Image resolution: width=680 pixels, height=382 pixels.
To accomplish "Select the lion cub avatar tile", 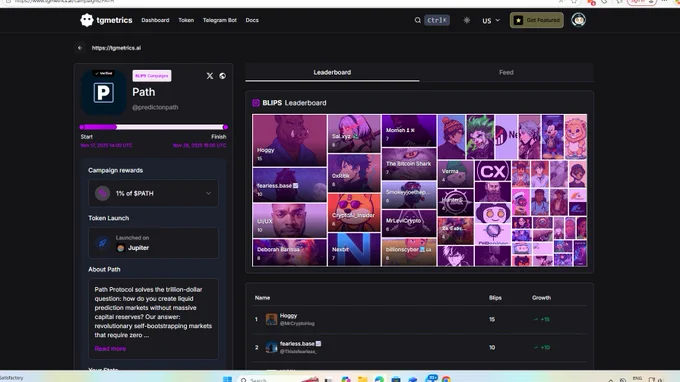I will point(576,137).
